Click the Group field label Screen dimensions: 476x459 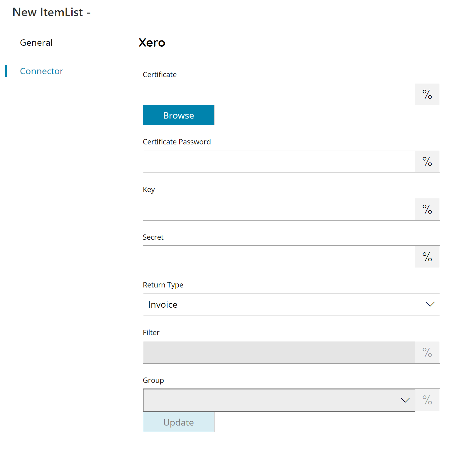tap(153, 380)
